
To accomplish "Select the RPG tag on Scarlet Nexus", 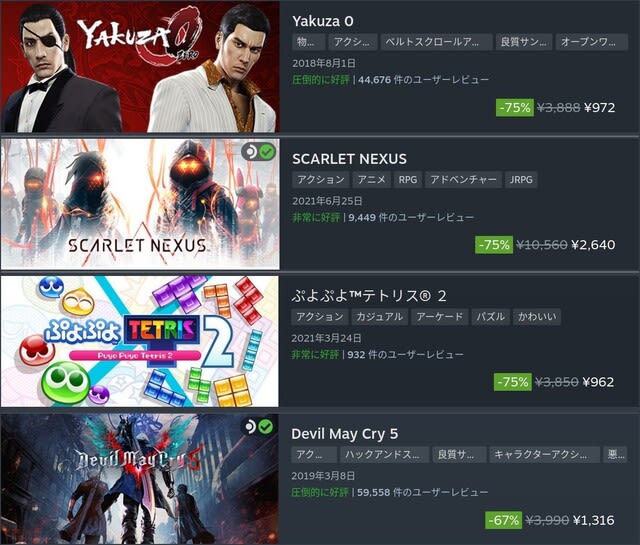I will click(408, 180).
